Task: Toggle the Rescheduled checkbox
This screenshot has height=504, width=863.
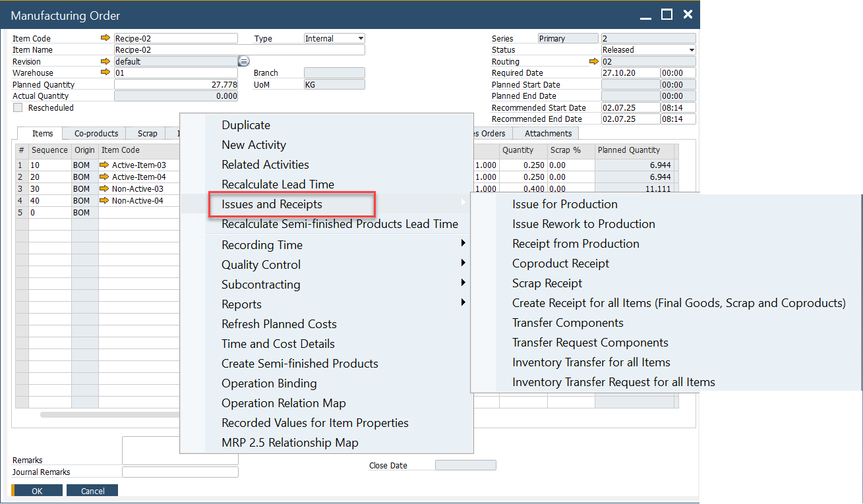Action: click(18, 107)
